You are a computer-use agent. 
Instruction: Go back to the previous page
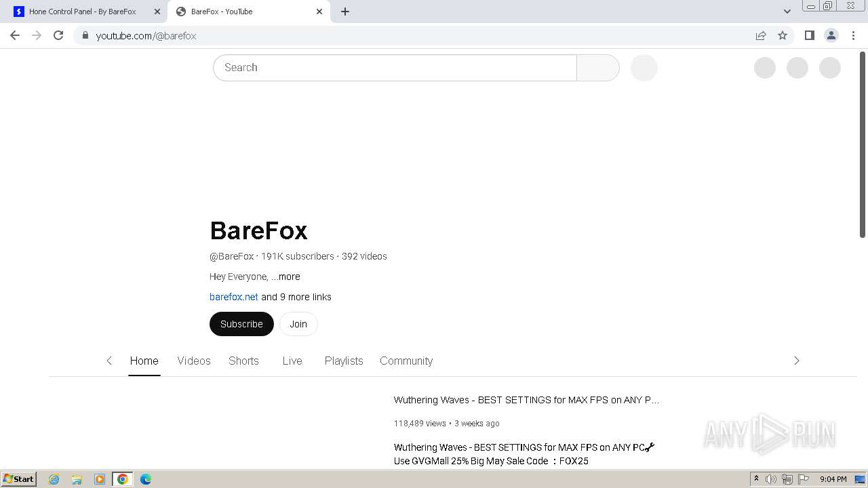pos(15,35)
